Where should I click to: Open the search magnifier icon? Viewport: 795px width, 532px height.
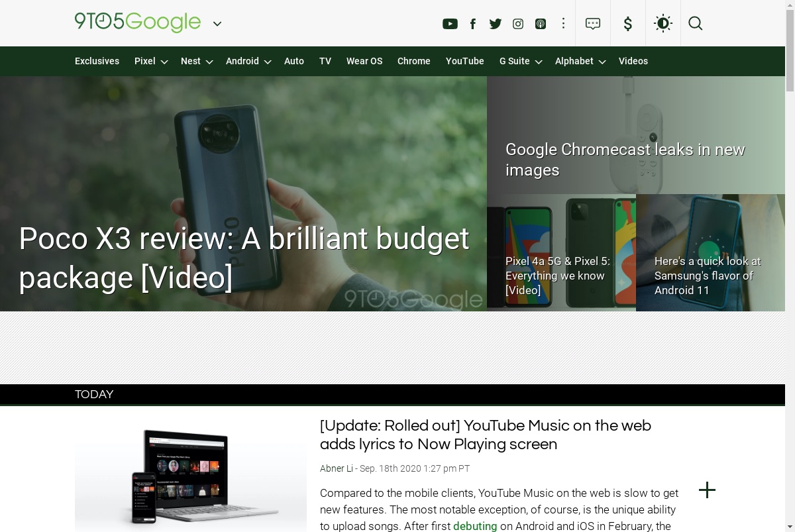[695, 23]
